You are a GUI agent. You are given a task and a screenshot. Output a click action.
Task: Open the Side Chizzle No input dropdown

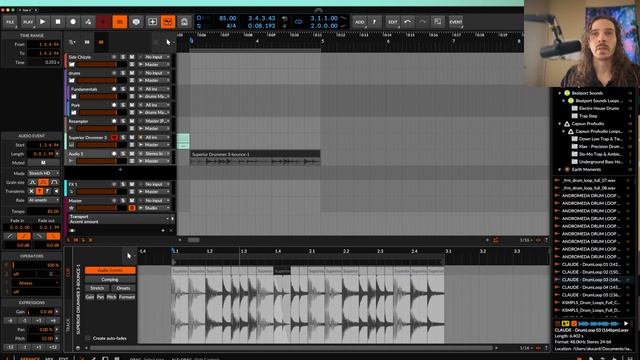[154, 57]
